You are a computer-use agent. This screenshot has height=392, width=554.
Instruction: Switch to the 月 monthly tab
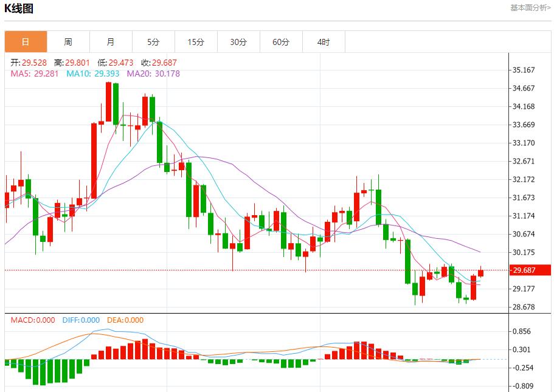[x=111, y=42]
